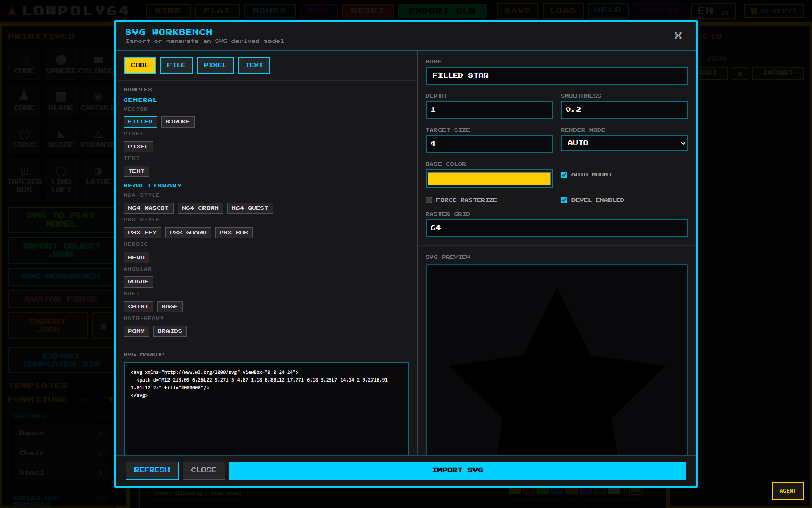Open the yellow Base Color swatch

(x=489, y=179)
